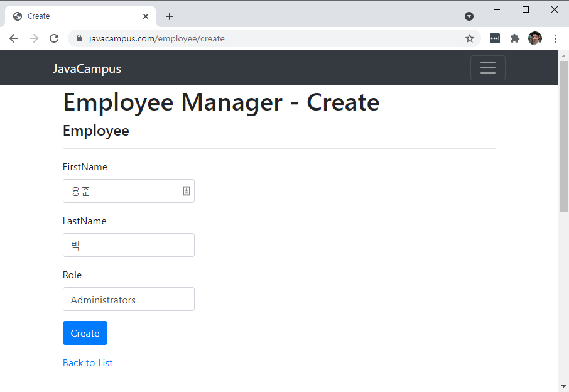The image size is (569, 392).
Task: Click the page vertical scrollbar thumb
Action: click(563, 151)
